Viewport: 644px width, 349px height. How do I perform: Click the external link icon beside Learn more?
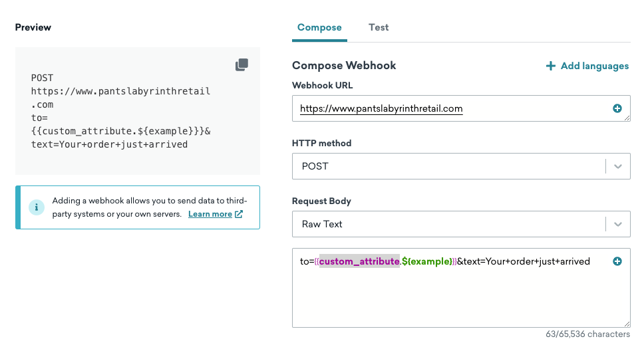(239, 214)
